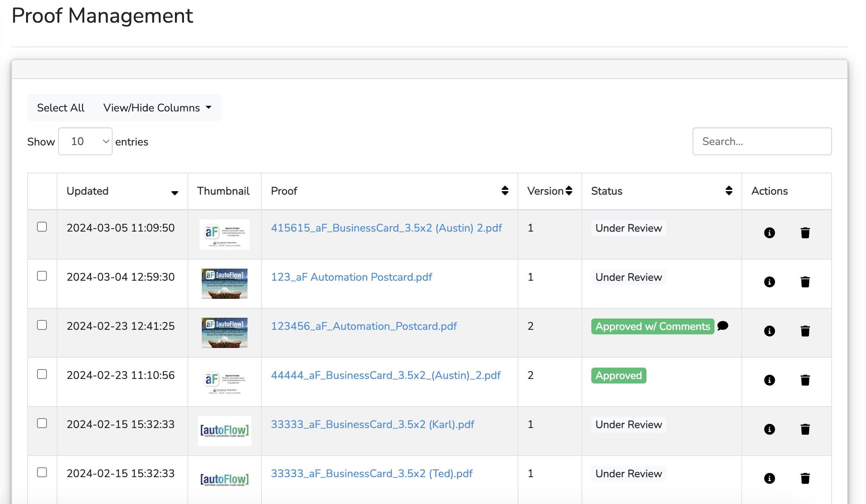Sort by the Proof column header
The width and height of the screenshot is (866, 504).
click(x=505, y=191)
